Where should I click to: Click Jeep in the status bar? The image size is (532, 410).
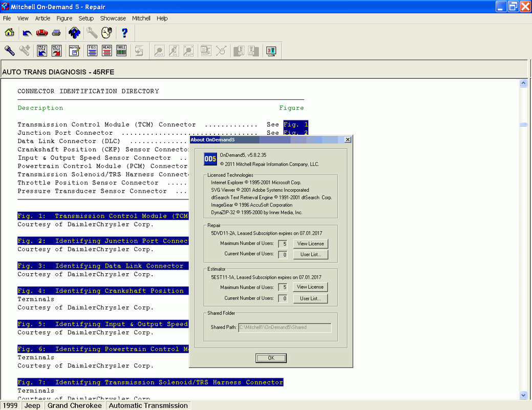coord(32,405)
